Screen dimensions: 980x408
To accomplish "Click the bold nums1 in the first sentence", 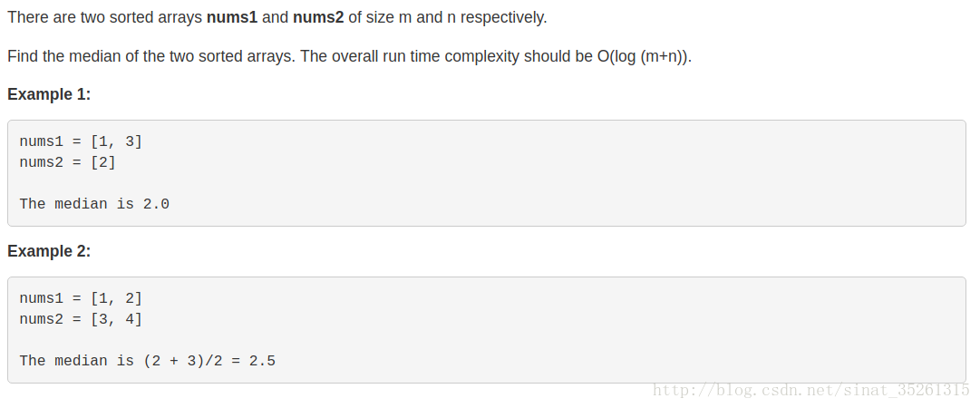I will 232,17.
